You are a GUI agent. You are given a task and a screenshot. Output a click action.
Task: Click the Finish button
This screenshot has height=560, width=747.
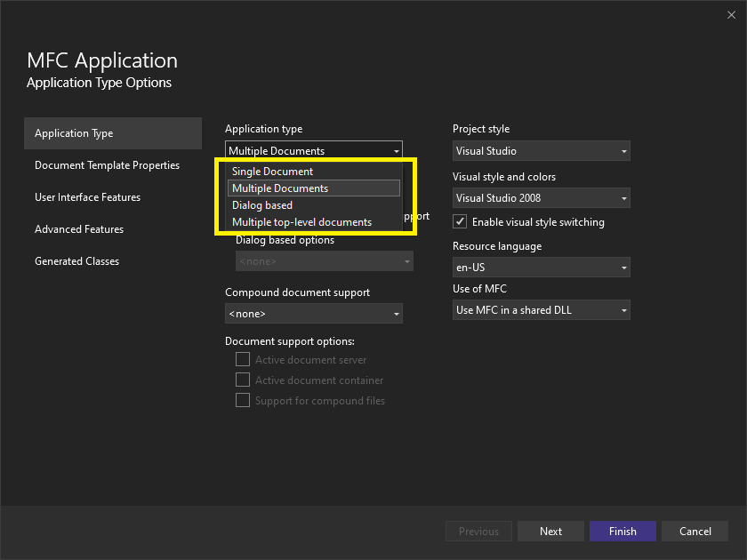pos(622,531)
